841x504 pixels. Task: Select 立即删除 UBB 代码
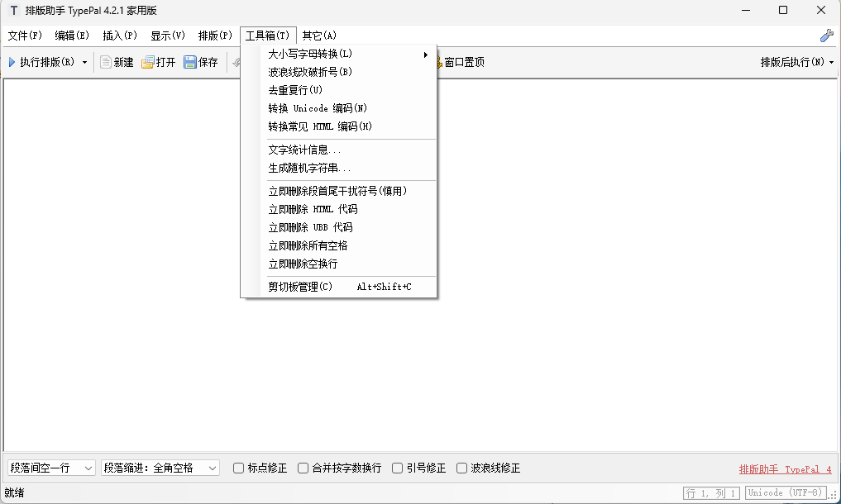(x=339, y=227)
